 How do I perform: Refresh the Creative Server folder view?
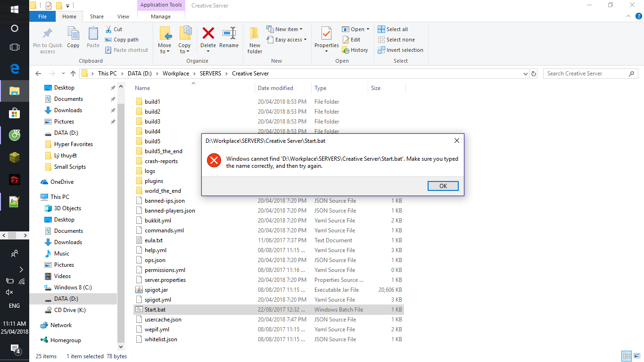click(534, 74)
